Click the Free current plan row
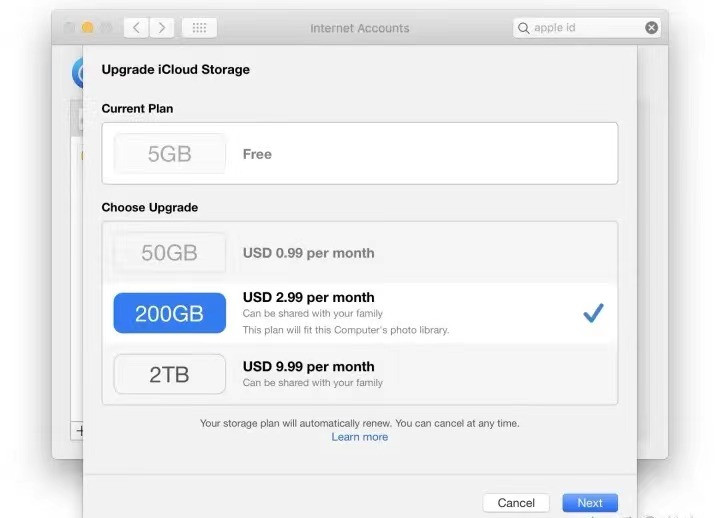The image size is (720, 518). [360, 153]
